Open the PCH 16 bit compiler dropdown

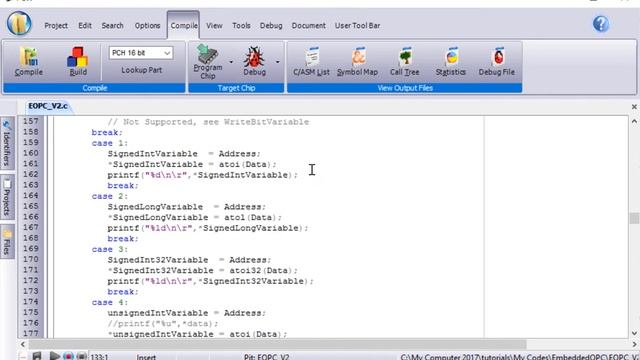141,53
